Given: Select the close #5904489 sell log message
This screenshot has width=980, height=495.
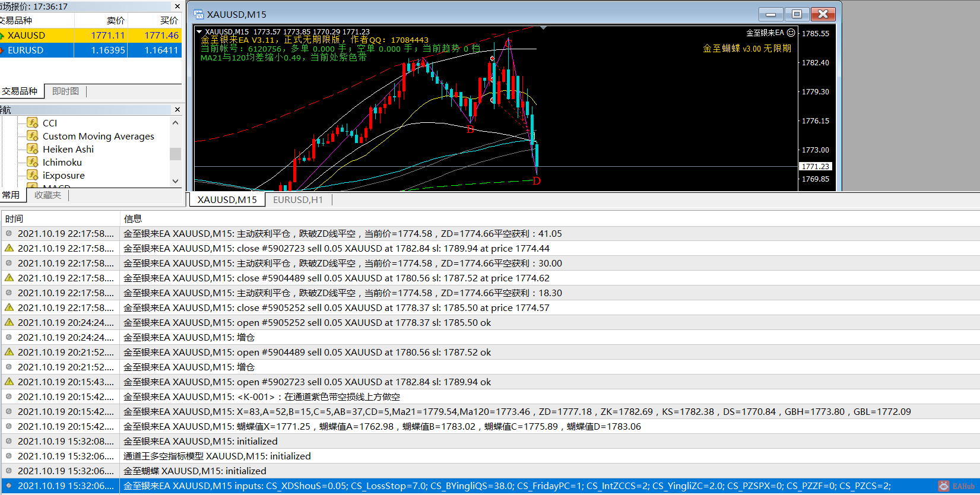Looking at the screenshot, I should point(336,278).
